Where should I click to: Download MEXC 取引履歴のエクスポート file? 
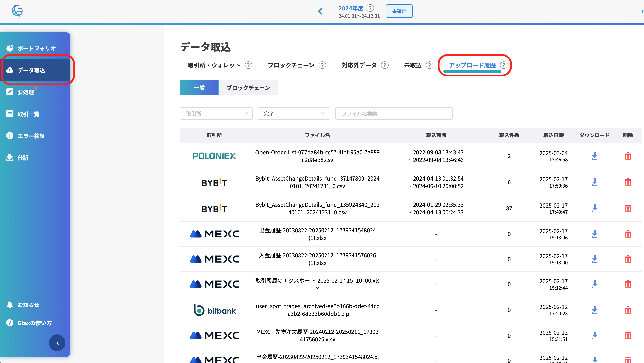[x=595, y=285]
